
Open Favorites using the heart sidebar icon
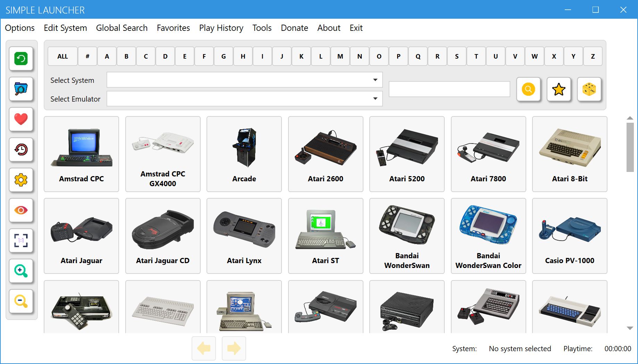click(x=21, y=119)
